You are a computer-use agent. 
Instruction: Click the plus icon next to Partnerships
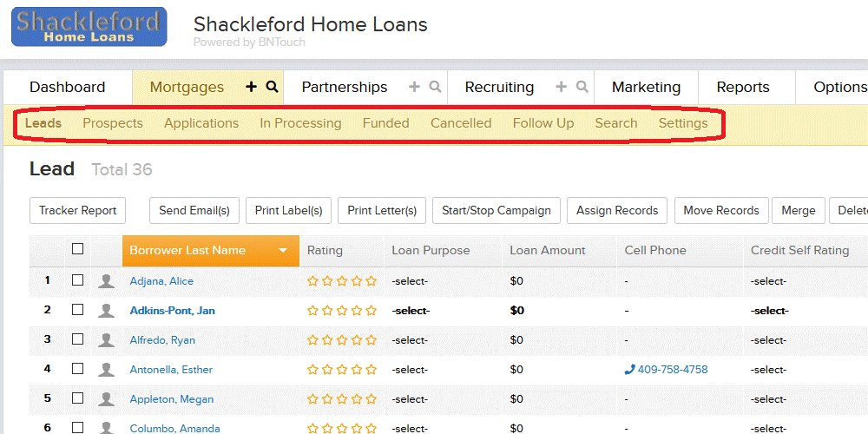point(414,87)
